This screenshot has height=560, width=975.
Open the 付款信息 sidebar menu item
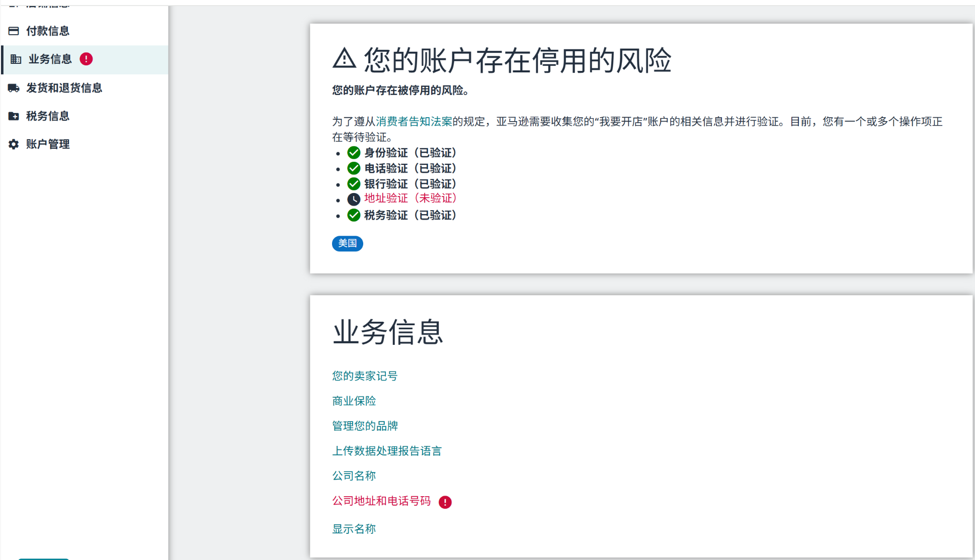48,31
